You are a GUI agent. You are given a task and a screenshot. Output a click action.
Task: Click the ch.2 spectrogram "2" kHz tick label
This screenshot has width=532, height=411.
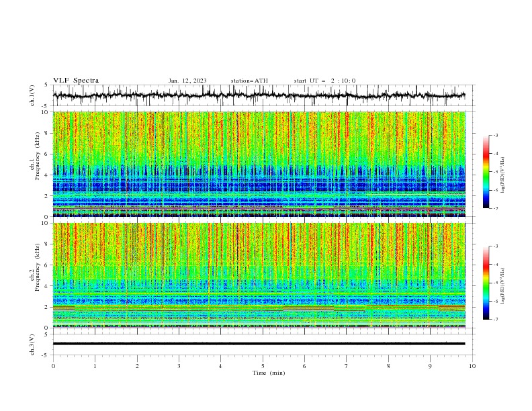(x=46, y=307)
